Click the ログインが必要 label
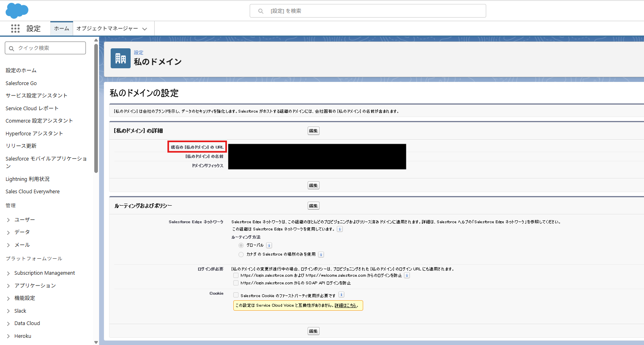This screenshot has width=644, height=345. click(211, 269)
